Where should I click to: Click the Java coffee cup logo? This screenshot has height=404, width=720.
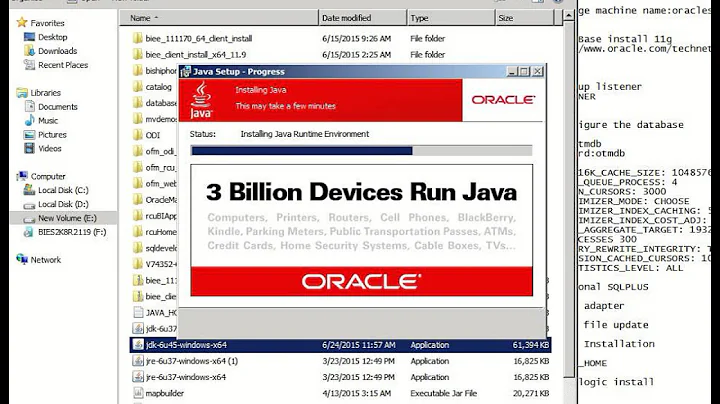[x=201, y=100]
